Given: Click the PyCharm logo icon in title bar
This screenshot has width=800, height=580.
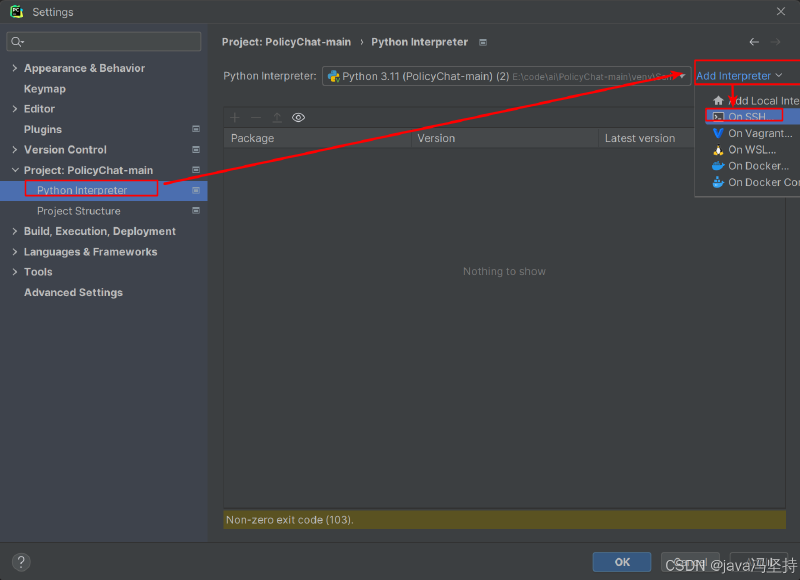Looking at the screenshot, I should (16, 11).
